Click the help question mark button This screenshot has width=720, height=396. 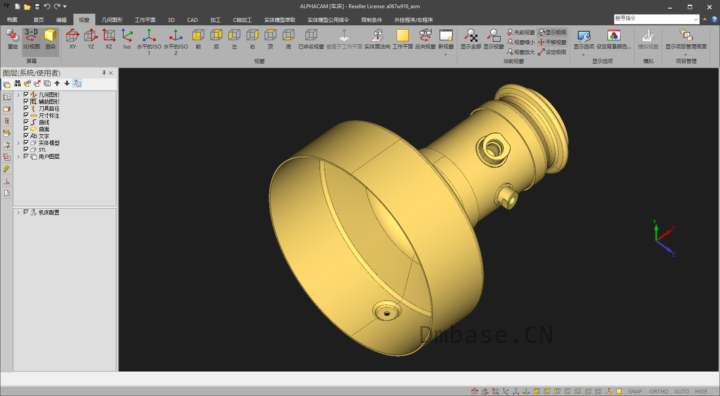pos(714,19)
